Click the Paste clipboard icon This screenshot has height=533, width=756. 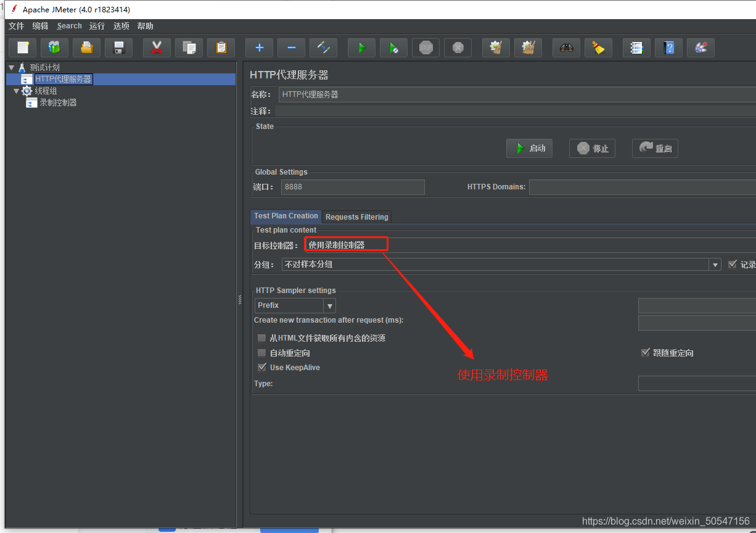[221, 48]
